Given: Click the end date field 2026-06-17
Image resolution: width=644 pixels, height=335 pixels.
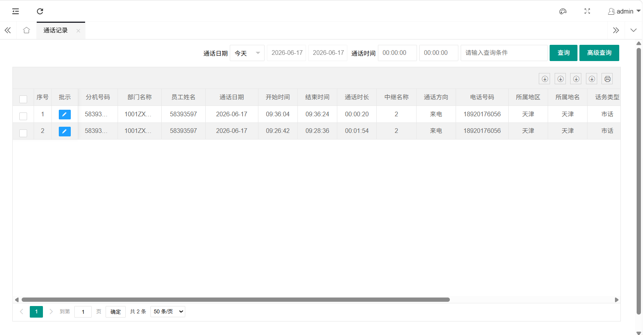Looking at the screenshot, I should pyautogui.click(x=328, y=53).
